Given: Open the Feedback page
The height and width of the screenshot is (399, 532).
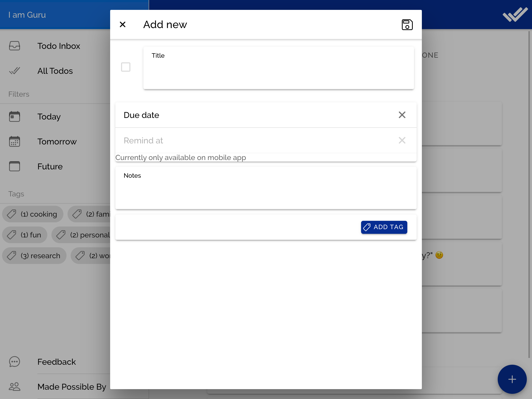Looking at the screenshot, I should coord(57,362).
